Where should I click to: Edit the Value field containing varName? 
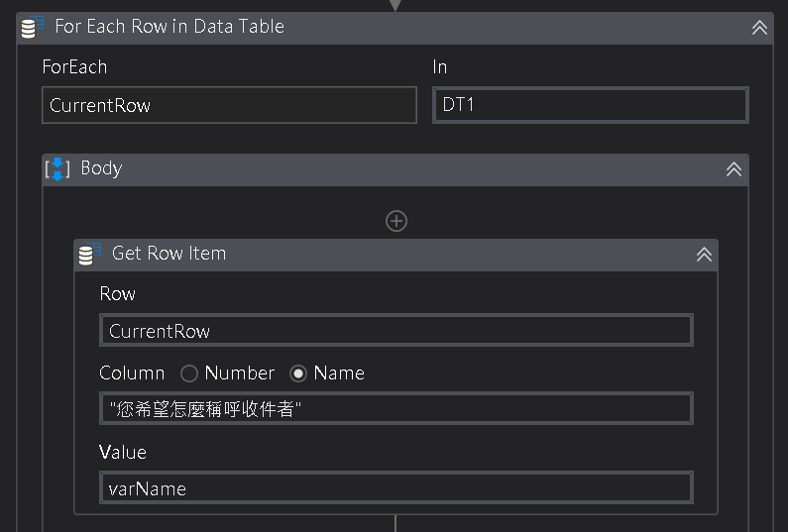coord(396,487)
